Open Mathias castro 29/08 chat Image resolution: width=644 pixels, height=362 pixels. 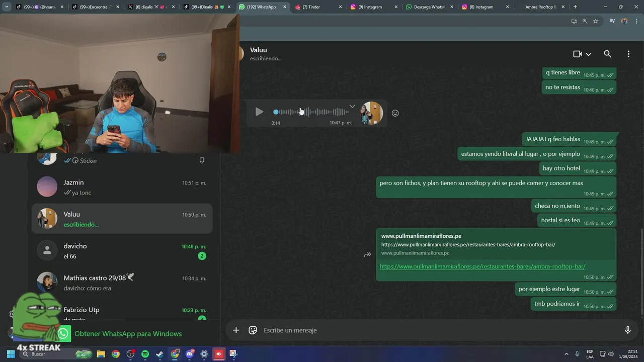[122, 283]
